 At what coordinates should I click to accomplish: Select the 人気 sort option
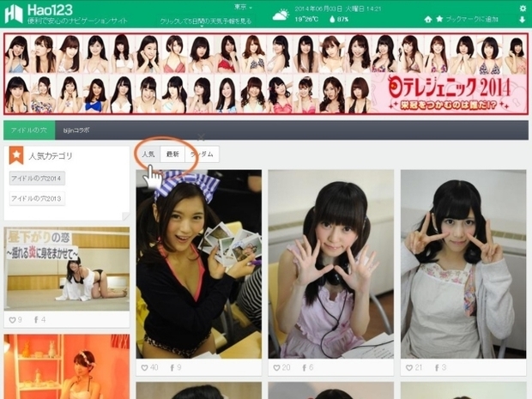pos(148,154)
